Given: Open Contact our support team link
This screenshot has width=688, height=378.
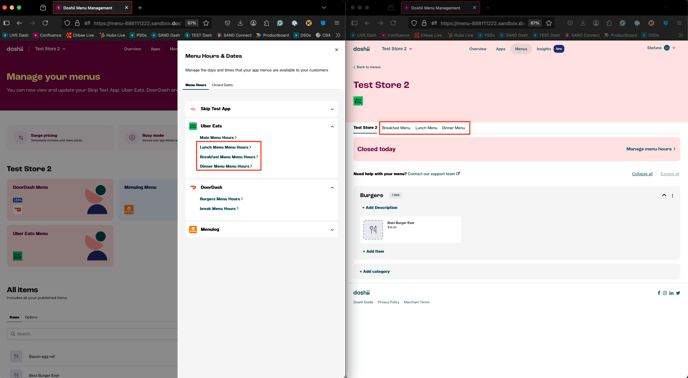Looking at the screenshot, I should (x=434, y=174).
